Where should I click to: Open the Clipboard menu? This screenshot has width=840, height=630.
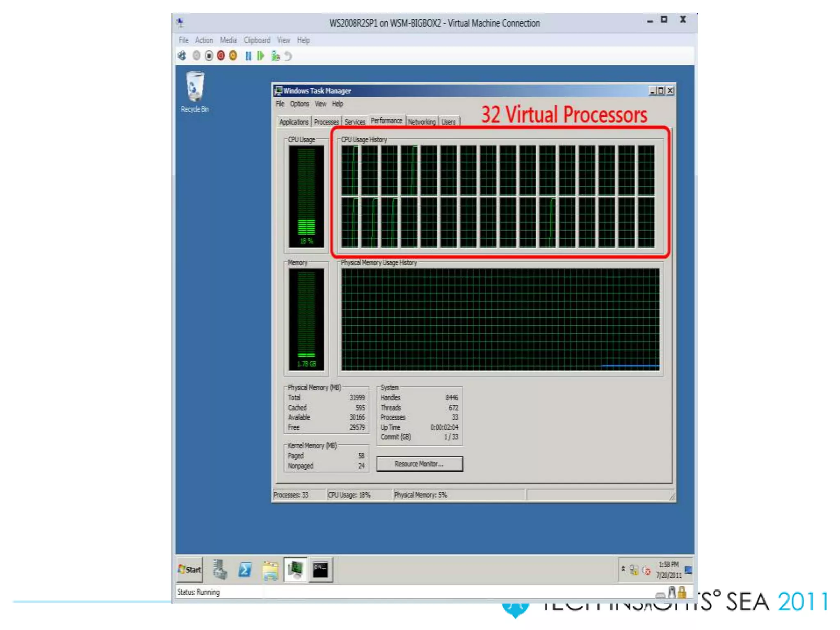tap(257, 40)
